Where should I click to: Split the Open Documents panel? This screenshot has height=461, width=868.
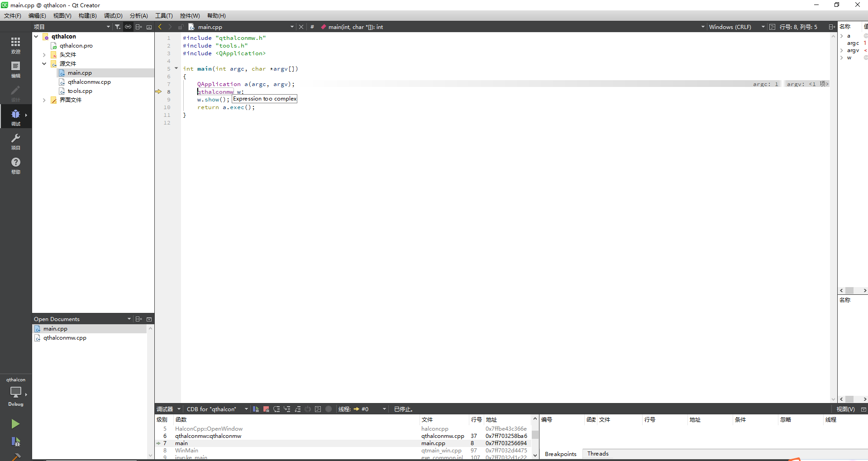coord(139,319)
